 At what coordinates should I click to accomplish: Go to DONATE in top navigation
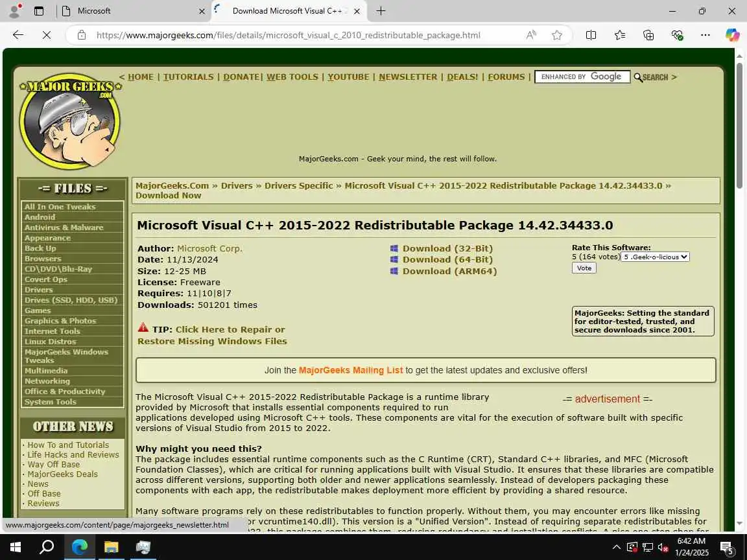tap(241, 76)
